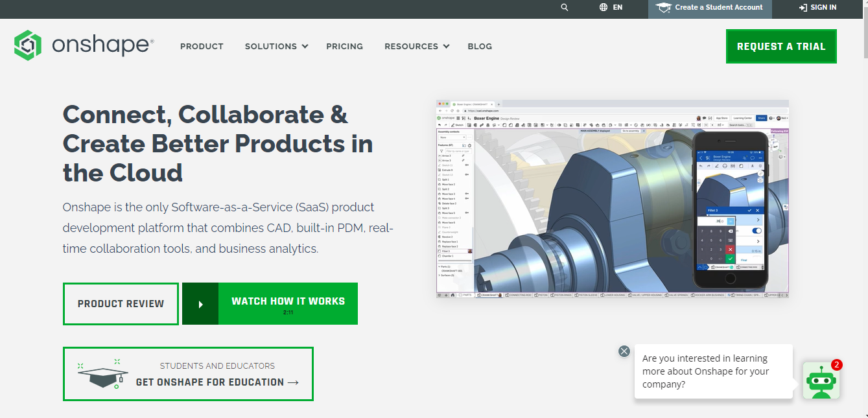Click the headline Connect, Collaborate & Create
Image resolution: width=868 pixels, height=418 pixels.
click(x=218, y=143)
